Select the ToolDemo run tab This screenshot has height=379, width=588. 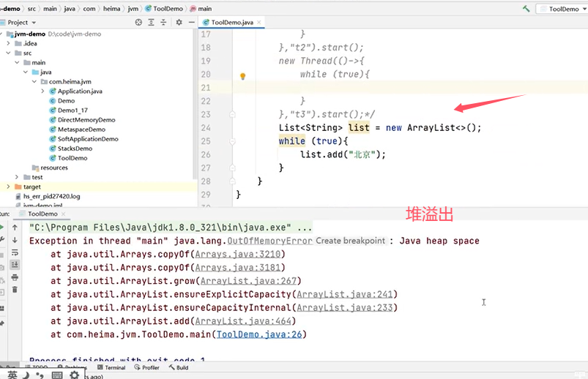[42, 214]
